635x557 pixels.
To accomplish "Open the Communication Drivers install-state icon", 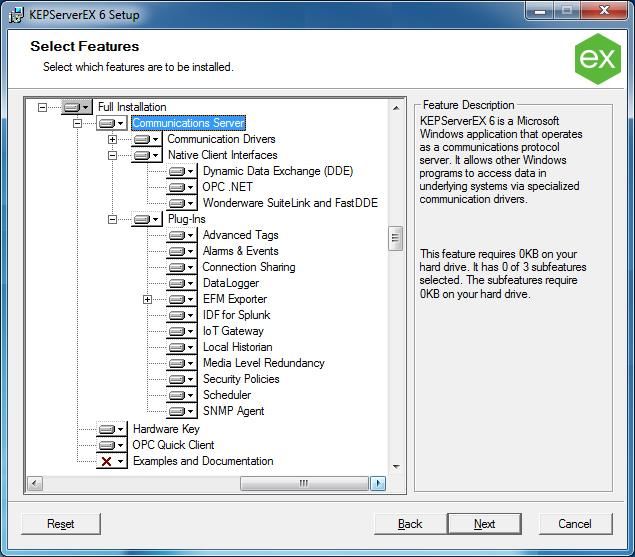I will pyautogui.click(x=147, y=139).
